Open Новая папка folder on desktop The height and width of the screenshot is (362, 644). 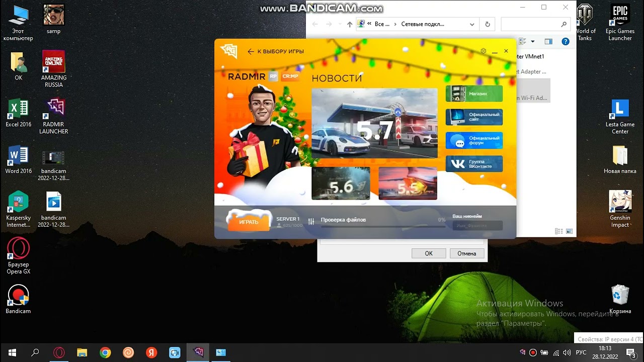point(620,160)
